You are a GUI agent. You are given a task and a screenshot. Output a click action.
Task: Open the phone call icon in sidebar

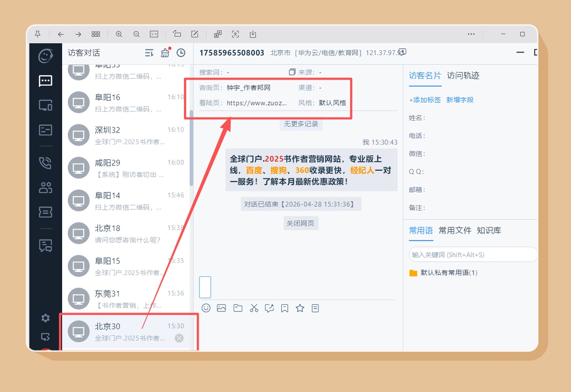click(46, 163)
